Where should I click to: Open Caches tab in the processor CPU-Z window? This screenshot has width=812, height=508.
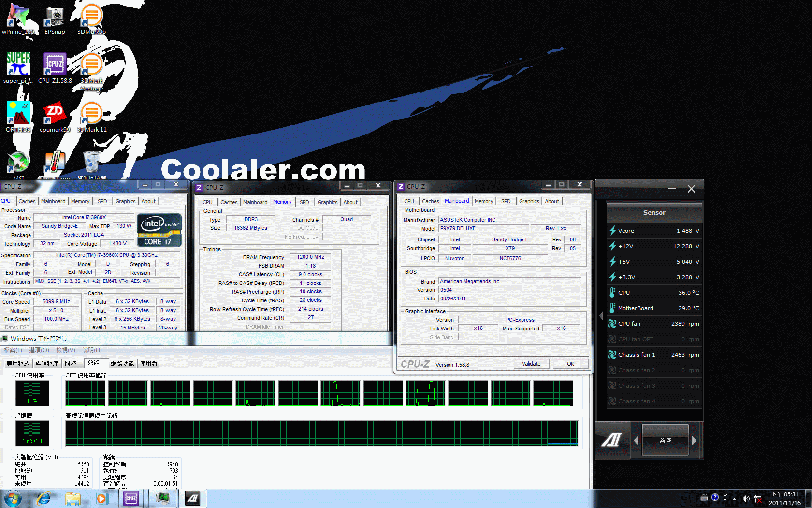coord(27,201)
